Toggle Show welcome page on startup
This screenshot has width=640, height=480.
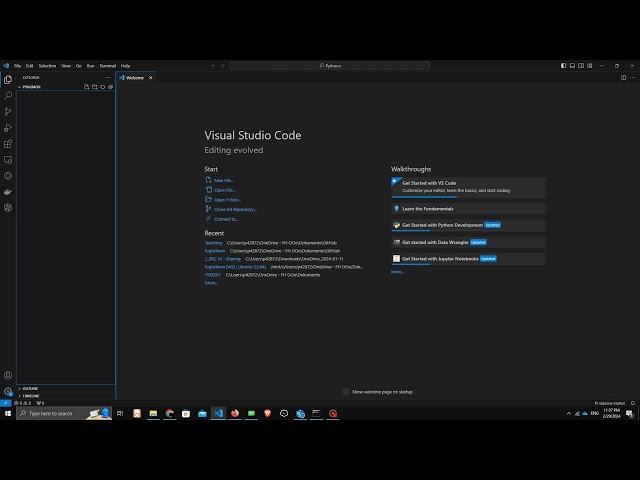click(x=346, y=392)
